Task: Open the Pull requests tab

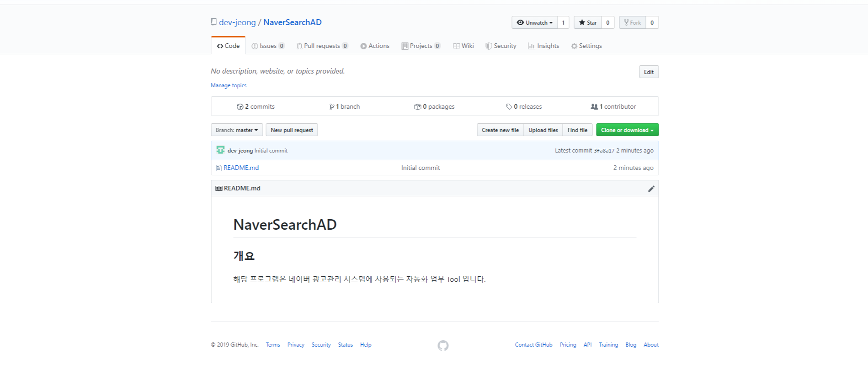Action: (x=322, y=46)
